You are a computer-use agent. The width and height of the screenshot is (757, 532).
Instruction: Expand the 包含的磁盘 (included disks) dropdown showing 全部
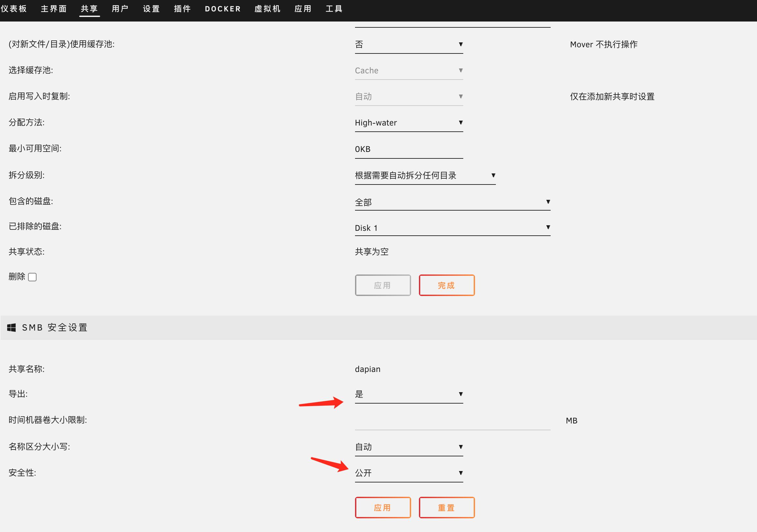(452, 202)
